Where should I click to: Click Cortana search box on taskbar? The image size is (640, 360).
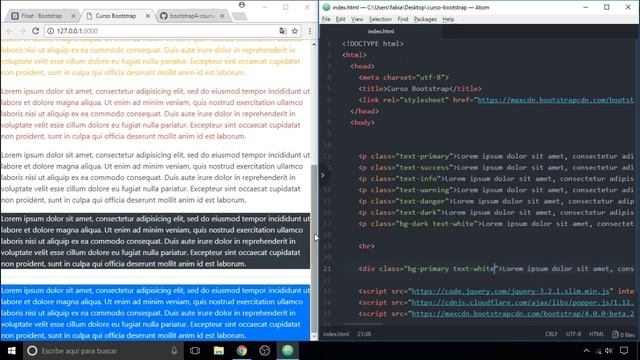click(x=103, y=351)
